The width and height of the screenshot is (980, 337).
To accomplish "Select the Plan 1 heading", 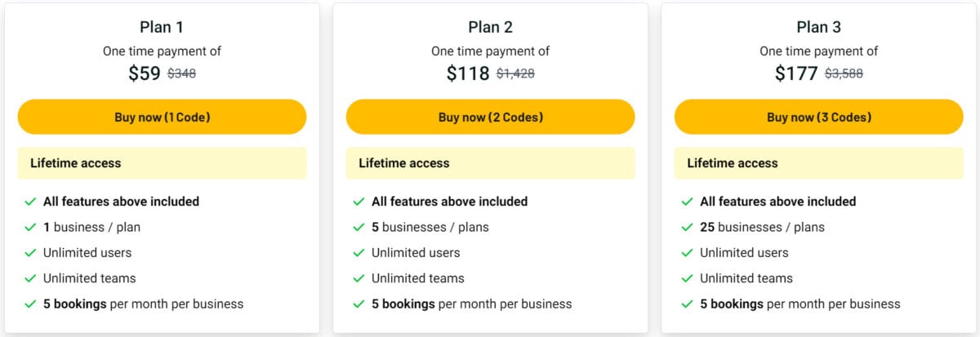I will 162,27.
